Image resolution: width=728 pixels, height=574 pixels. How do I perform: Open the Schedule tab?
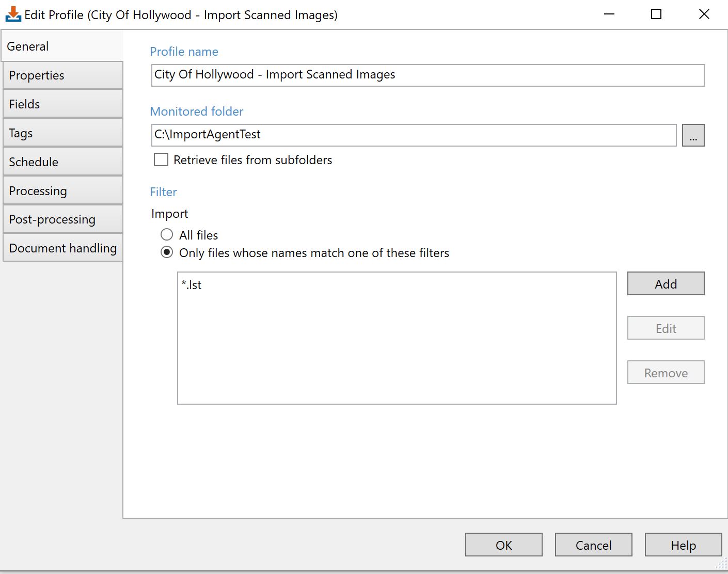(62, 162)
